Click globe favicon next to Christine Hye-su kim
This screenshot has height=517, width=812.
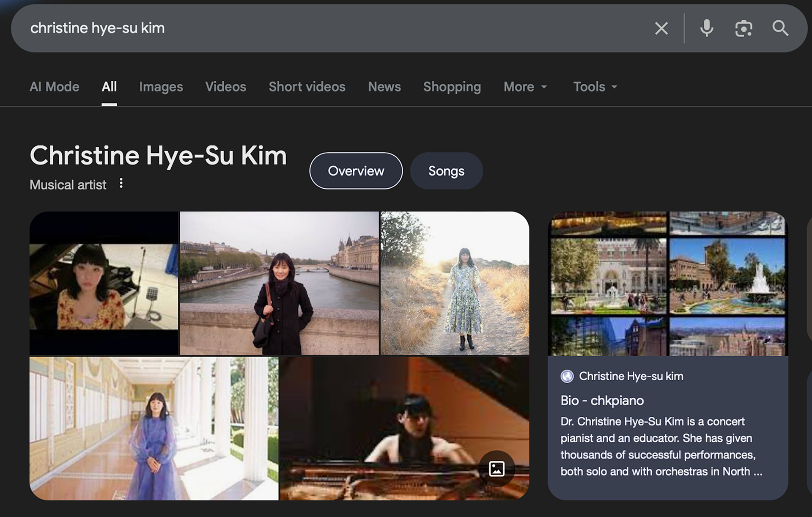(x=567, y=376)
